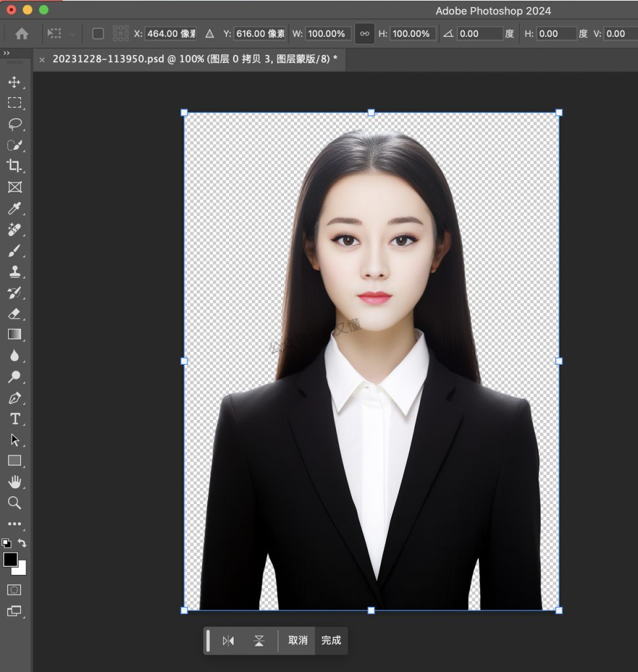Select the Eraser tool

[x=14, y=314]
